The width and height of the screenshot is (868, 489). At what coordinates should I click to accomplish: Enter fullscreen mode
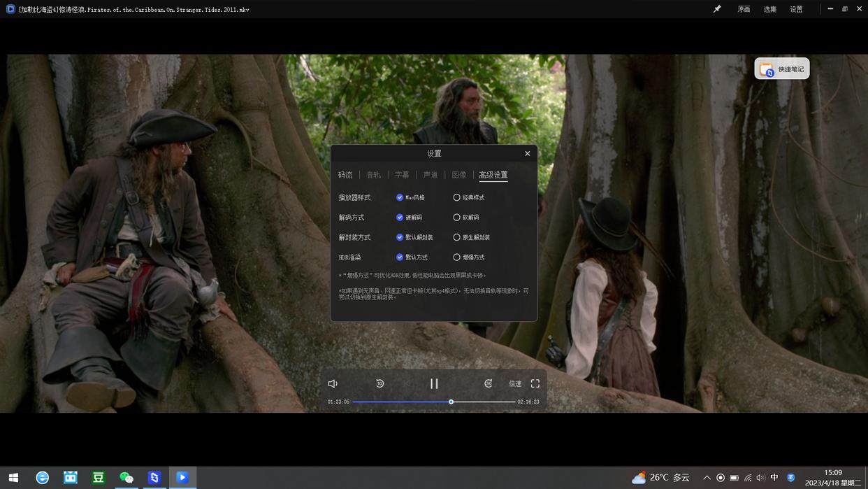pyautogui.click(x=535, y=383)
